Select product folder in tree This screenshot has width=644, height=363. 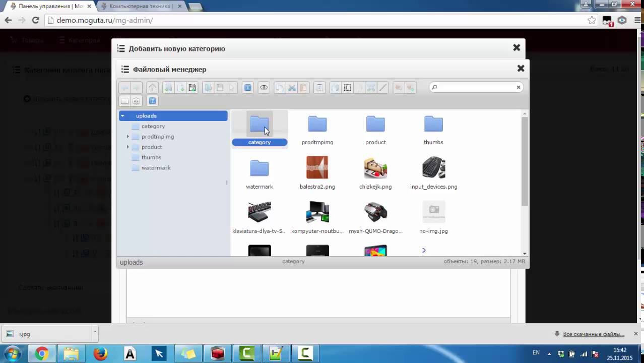tap(152, 147)
